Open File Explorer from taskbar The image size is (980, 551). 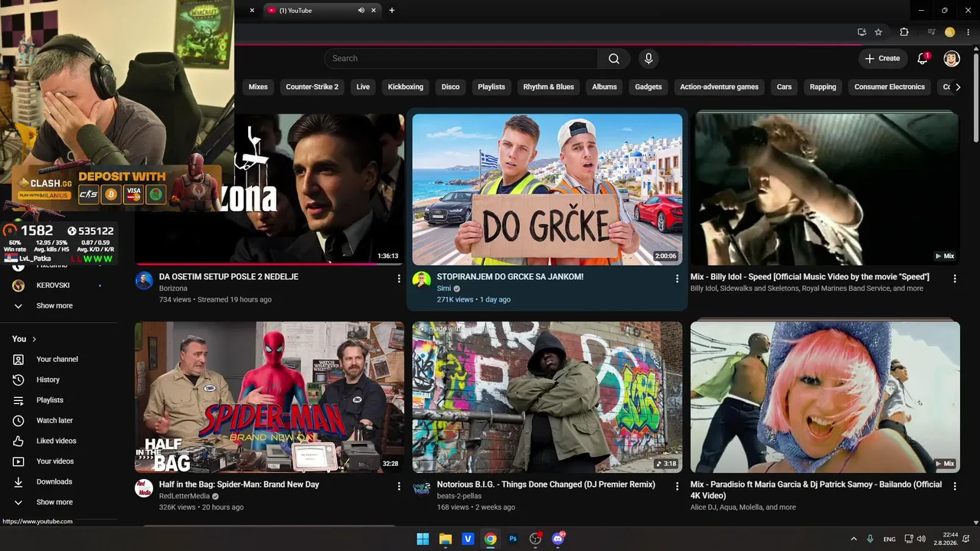[446, 539]
